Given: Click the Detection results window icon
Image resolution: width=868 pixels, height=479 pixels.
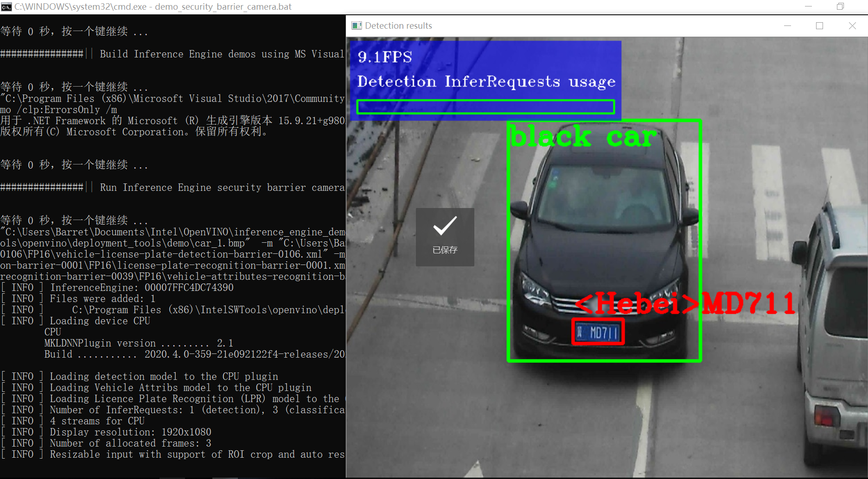Looking at the screenshot, I should coord(357,25).
